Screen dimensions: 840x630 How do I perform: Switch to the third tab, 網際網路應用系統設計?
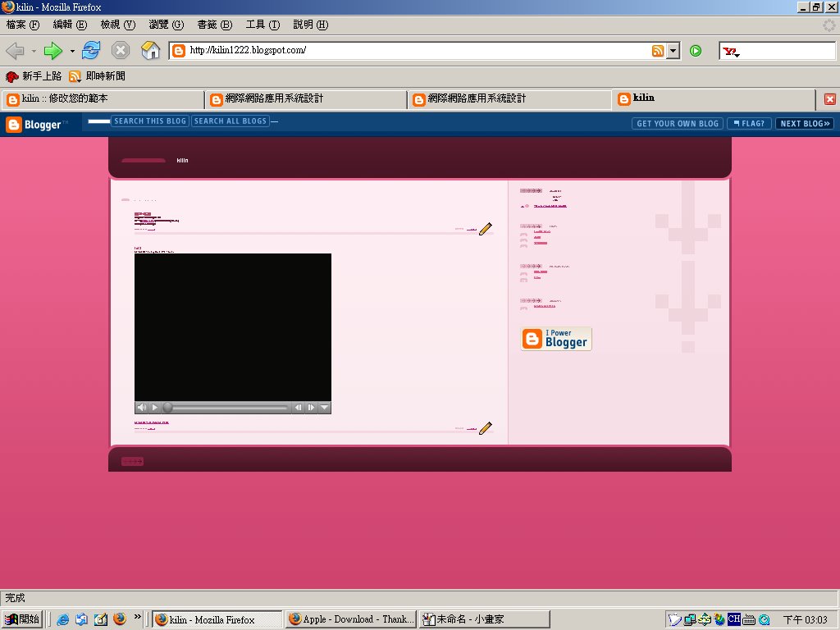pyautogui.click(x=509, y=99)
